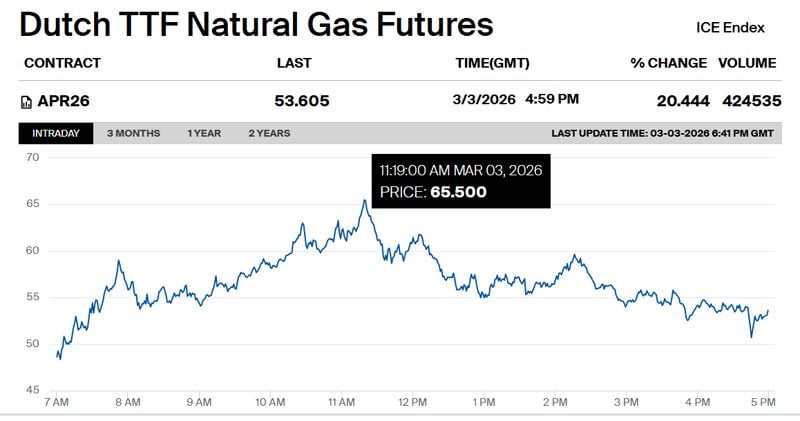Click the CONTRACT column header
Screen dimensions: 800x421
tap(62, 63)
